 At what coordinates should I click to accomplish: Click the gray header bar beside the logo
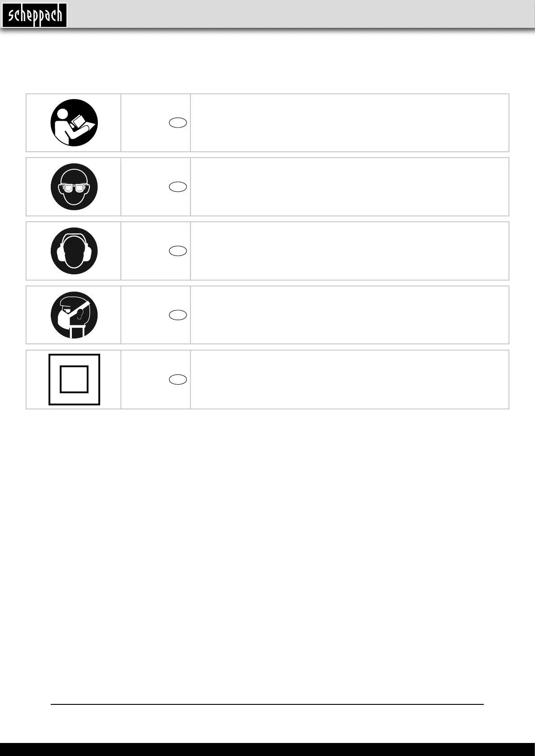(301, 14)
